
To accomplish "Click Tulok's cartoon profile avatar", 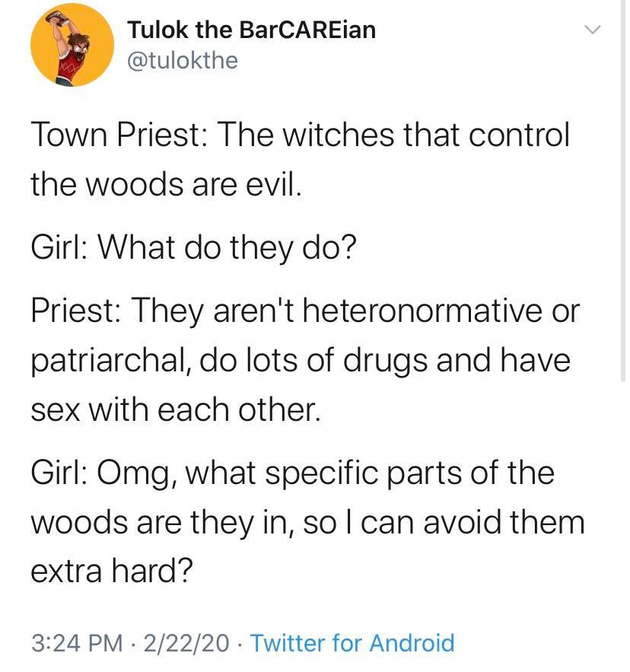I will [67, 46].
